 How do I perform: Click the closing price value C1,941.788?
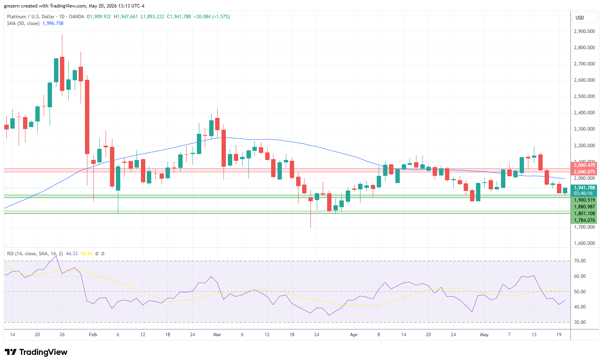[x=179, y=17]
